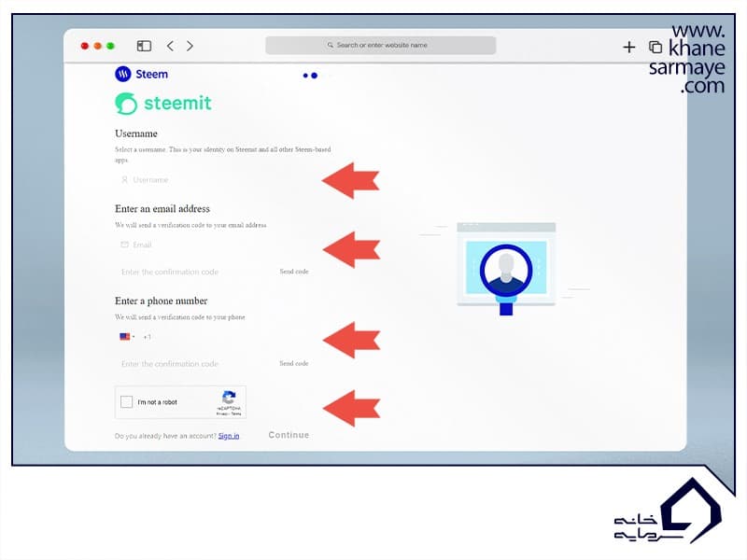Click the "Enter an email address" heading
The height and width of the screenshot is (560, 747).
pyautogui.click(x=162, y=209)
